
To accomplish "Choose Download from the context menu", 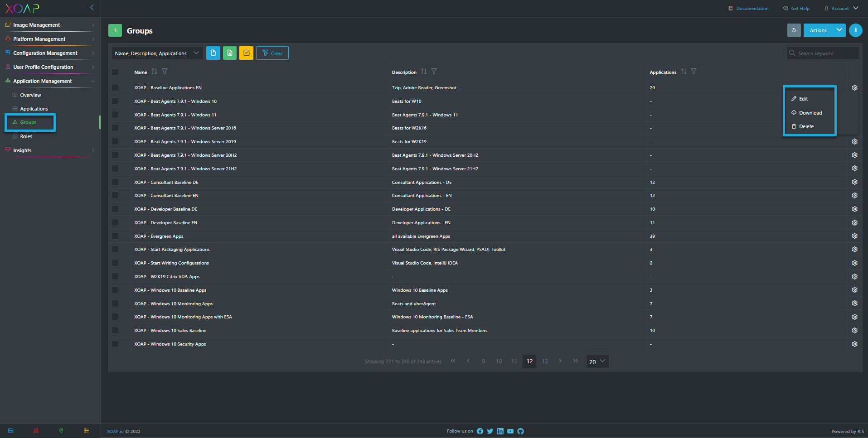I will [810, 113].
